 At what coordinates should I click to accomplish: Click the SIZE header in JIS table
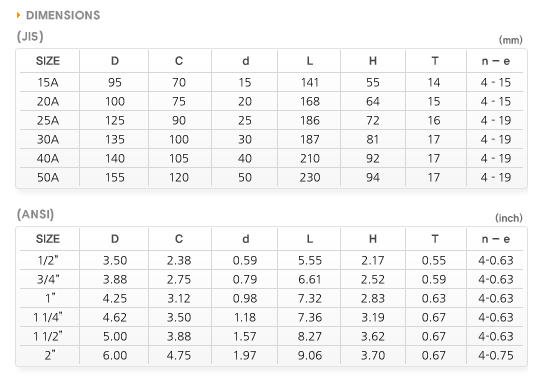(48, 61)
